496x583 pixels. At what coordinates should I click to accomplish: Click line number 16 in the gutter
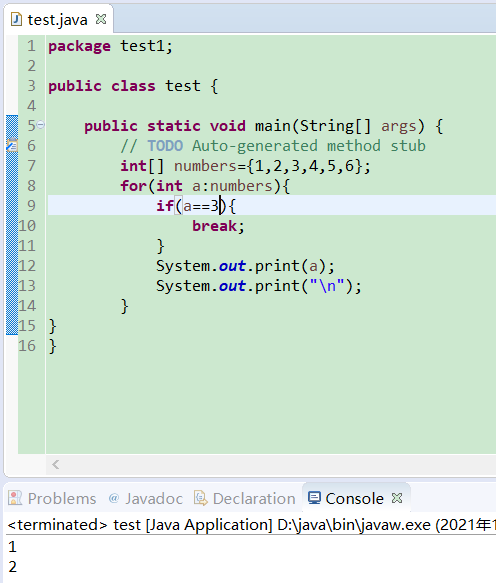click(27, 346)
